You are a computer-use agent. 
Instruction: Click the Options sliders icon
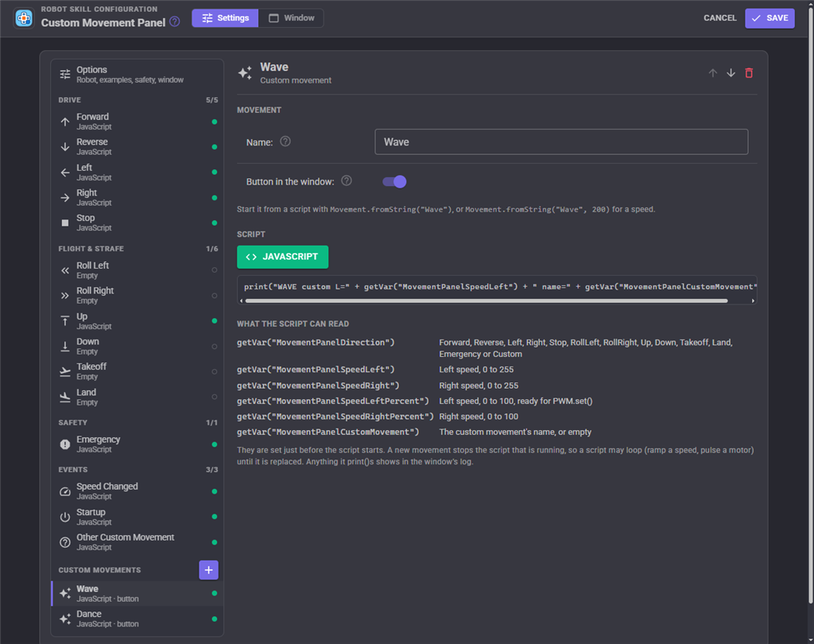pyautogui.click(x=65, y=74)
